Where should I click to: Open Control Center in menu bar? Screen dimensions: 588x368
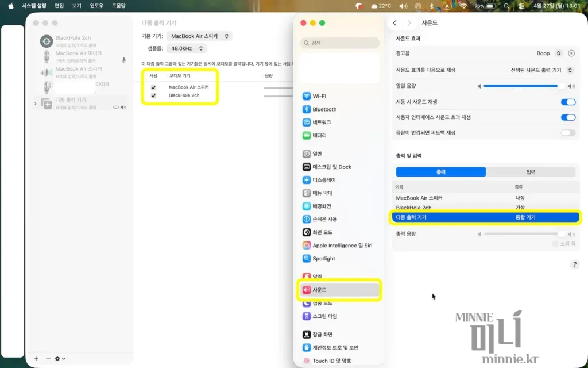(x=521, y=6)
